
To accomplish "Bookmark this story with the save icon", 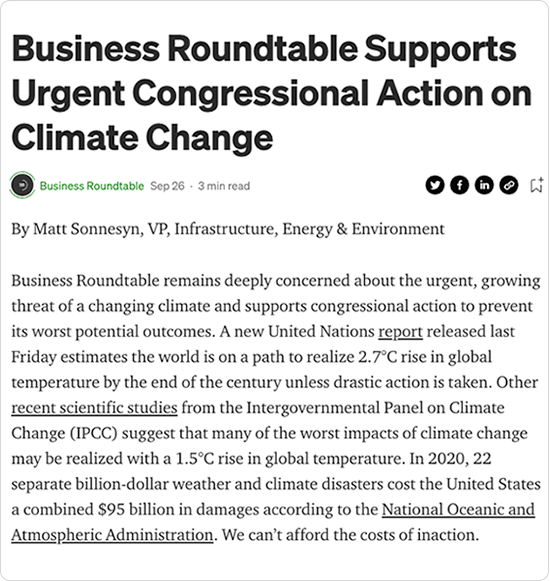I will click(x=537, y=185).
